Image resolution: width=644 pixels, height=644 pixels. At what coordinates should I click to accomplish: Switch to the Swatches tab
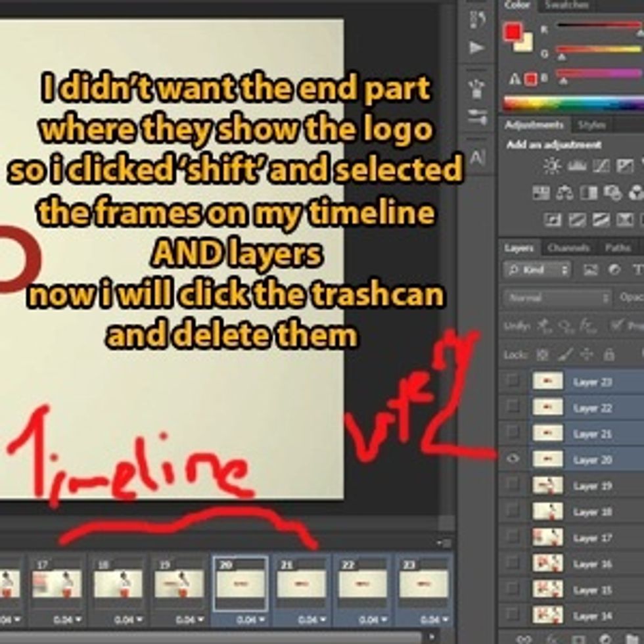point(566,5)
